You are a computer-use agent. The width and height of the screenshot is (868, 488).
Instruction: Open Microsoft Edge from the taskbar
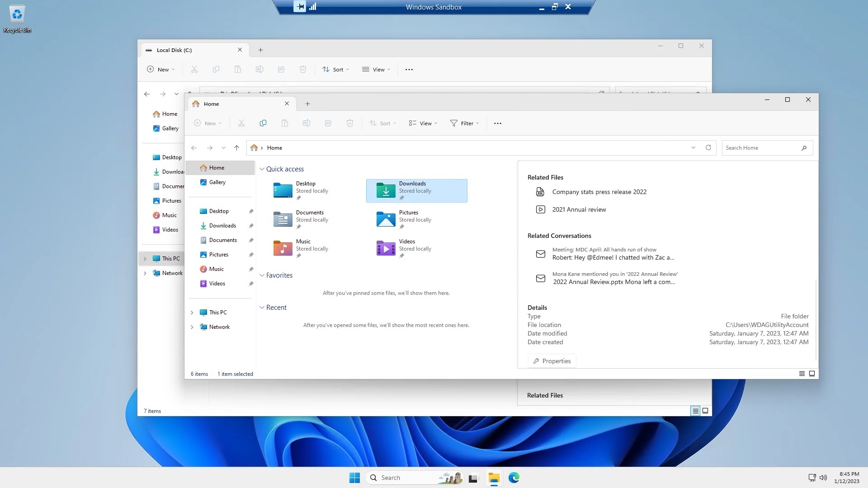pyautogui.click(x=514, y=478)
